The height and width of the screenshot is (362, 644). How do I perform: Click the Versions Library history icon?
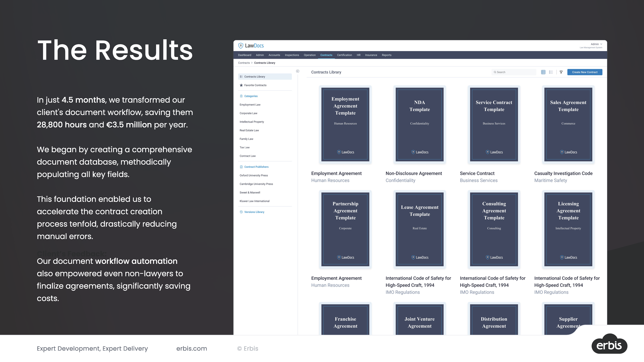pyautogui.click(x=241, y=212)
